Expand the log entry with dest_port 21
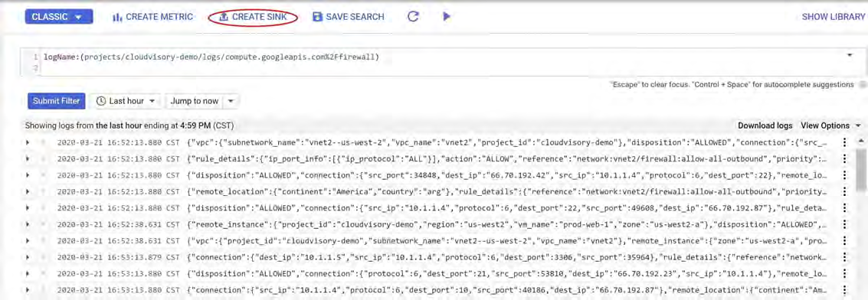This screenshot has width=868, height=300. 28,273
